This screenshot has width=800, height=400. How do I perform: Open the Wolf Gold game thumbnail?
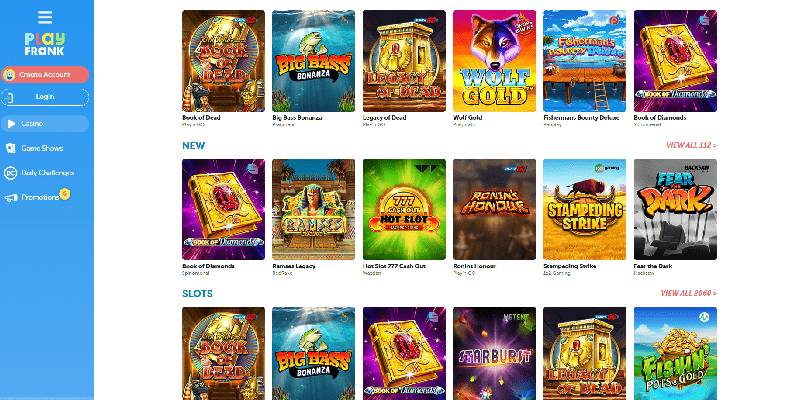494,61
